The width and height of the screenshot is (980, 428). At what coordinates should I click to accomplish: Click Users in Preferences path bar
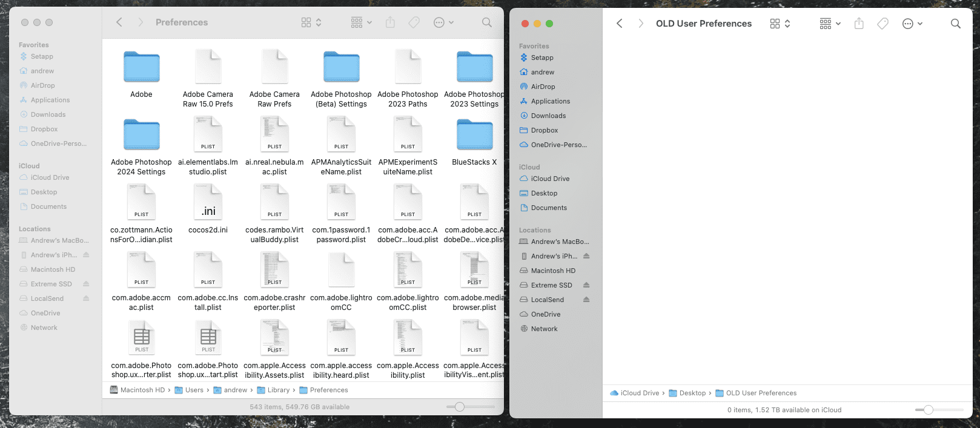(189, 390)
